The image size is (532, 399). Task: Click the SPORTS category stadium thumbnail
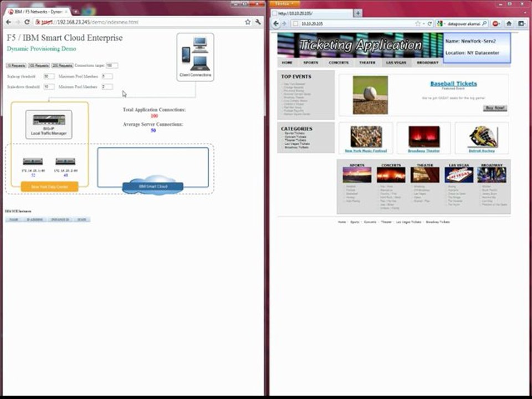pyautogui.click(x=357, y=175)
